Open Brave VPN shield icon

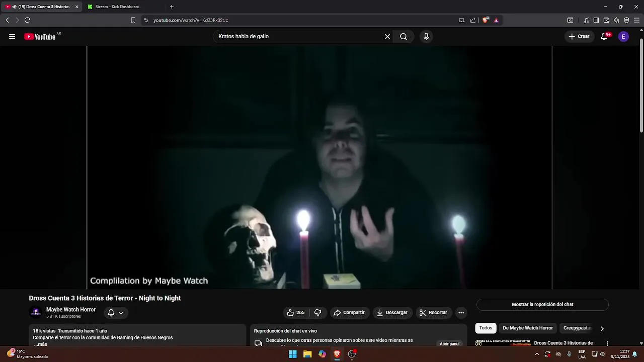pyautogui.click(x=626, y=20)
